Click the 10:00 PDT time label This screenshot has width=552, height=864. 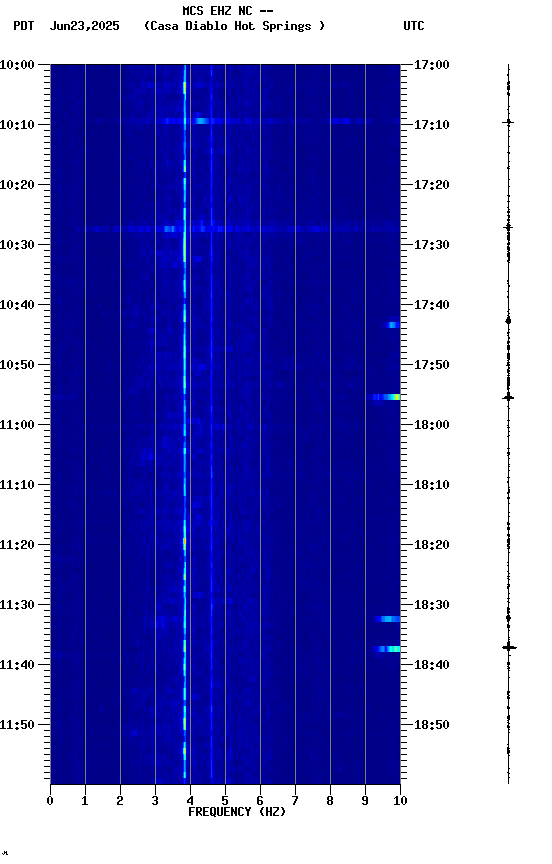(17, 64)
